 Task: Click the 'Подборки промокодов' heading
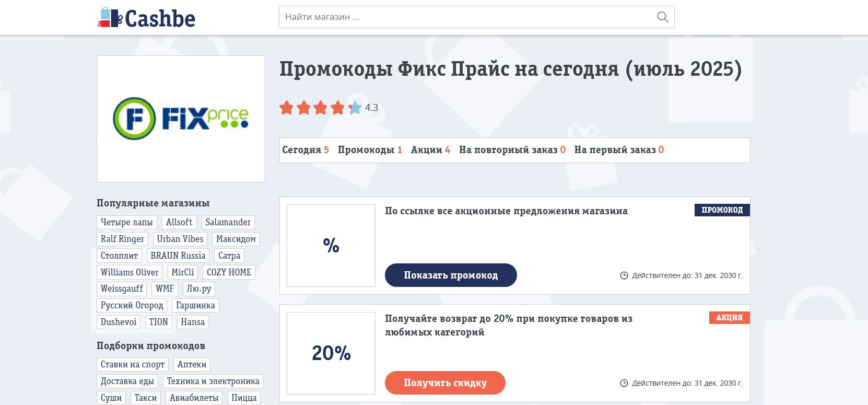pos(151,346)
